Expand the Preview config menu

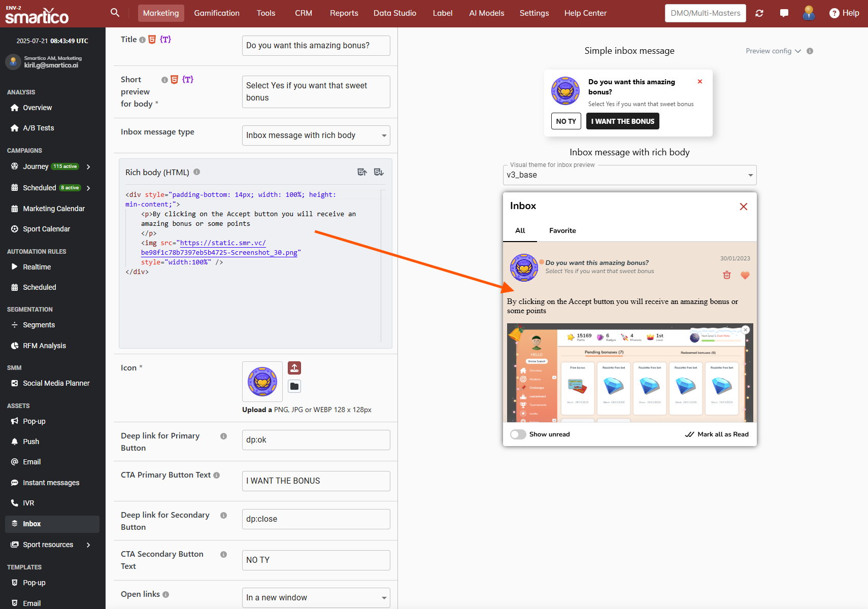click(x=773, y=51)
